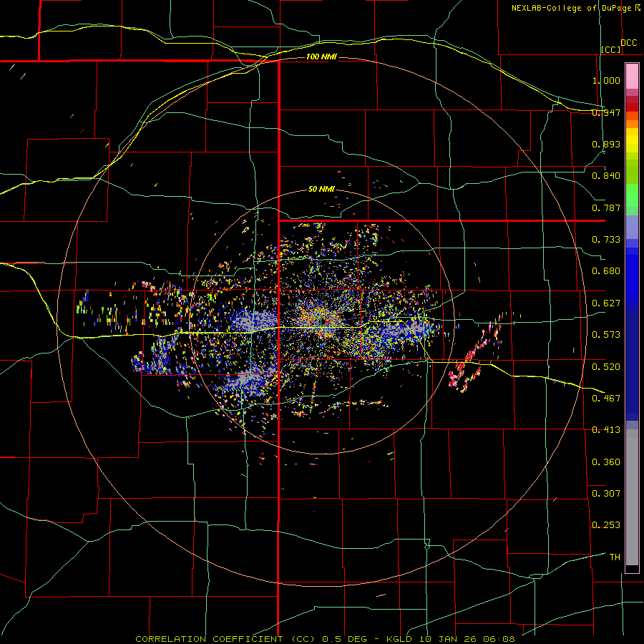The image size is (644, 644).
Task: Click the 0.627 scale value
Action: click(606, 303)
